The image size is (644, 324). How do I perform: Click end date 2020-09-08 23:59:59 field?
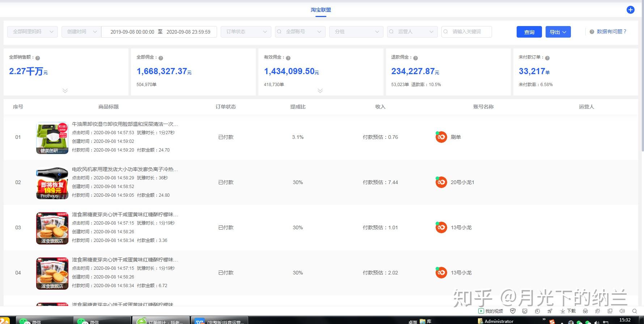tap(188, 32)
